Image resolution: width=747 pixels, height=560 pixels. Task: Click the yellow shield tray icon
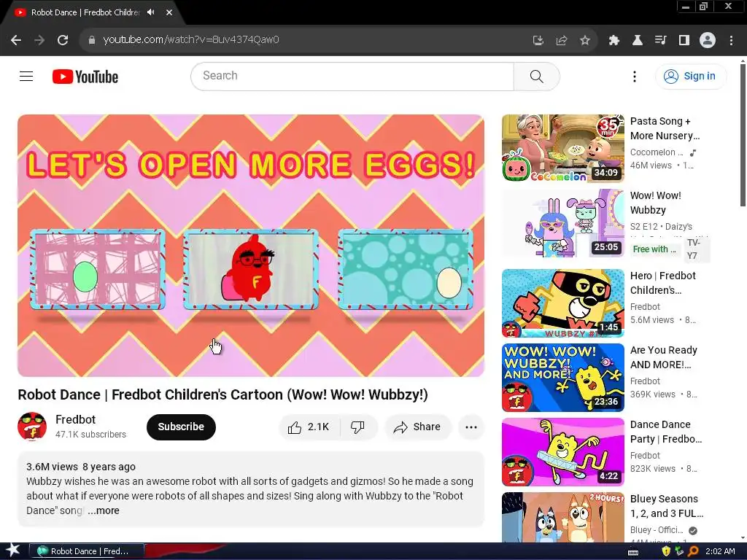pos(666,551)
